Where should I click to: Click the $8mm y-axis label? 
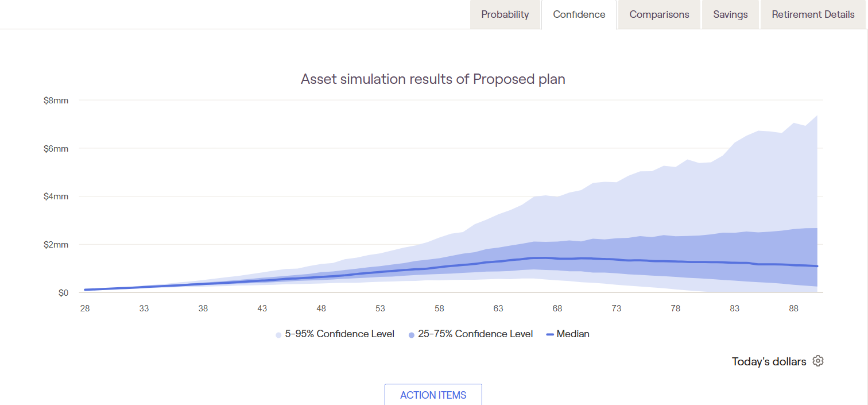56,101
